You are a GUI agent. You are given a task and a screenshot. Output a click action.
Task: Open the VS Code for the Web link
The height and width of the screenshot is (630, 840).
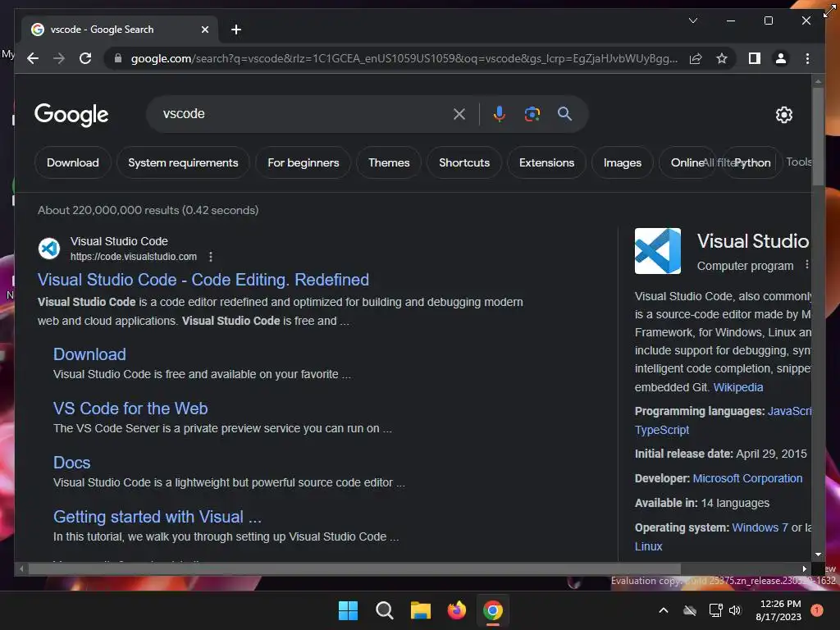point(130,409)
